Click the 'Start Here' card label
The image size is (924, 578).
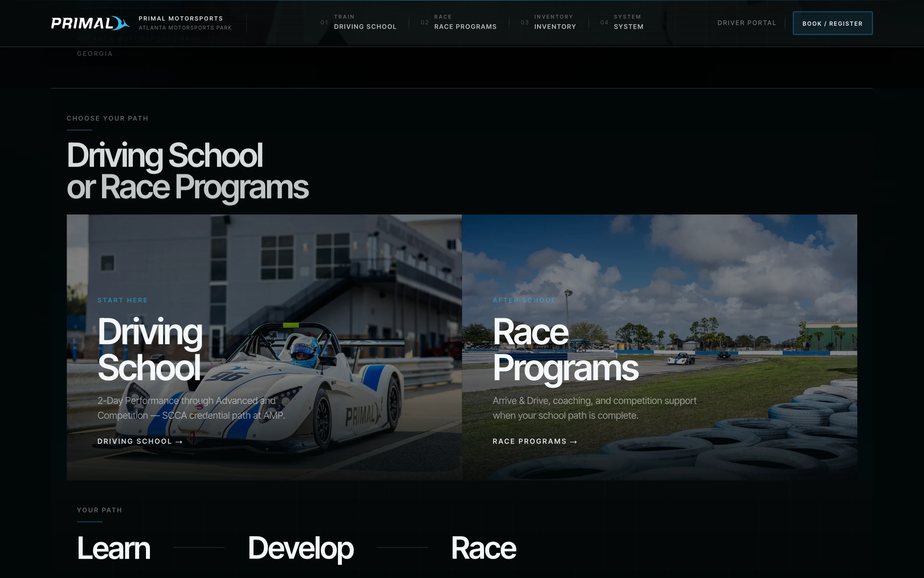122,300
